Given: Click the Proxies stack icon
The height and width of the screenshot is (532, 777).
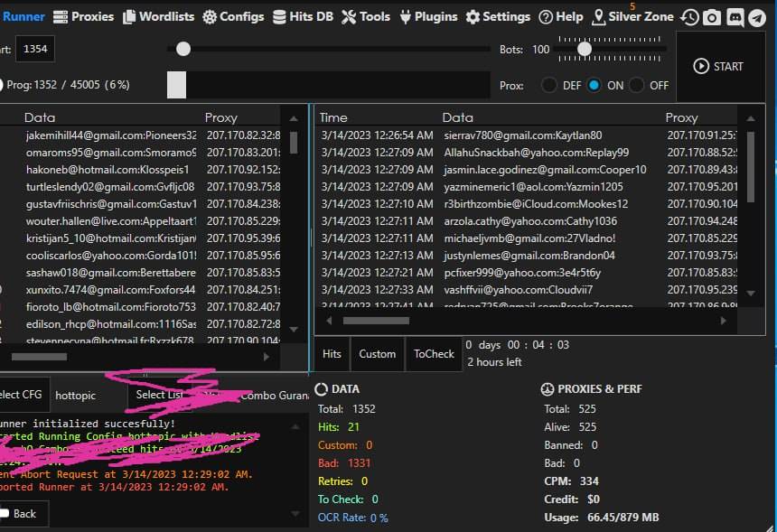Looking at the screenshot, I should (61, 17).
